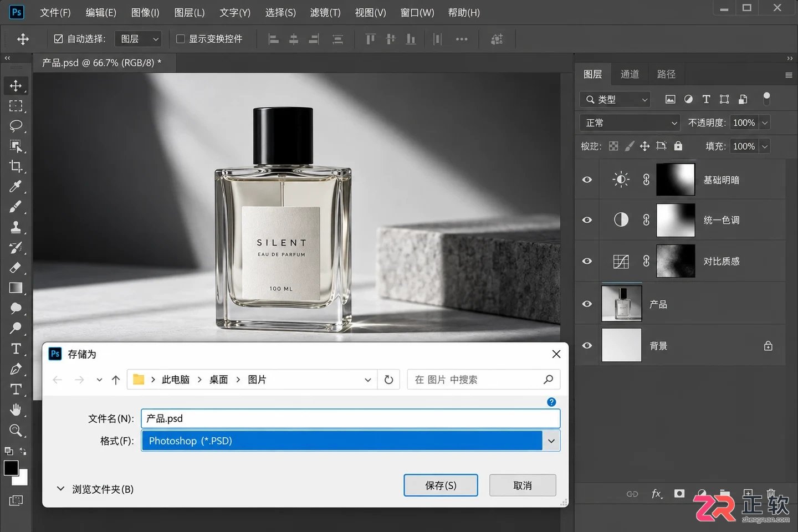Click the refresh icon in Save As dialog
This screenshot has width=798, height=532.
389,380
